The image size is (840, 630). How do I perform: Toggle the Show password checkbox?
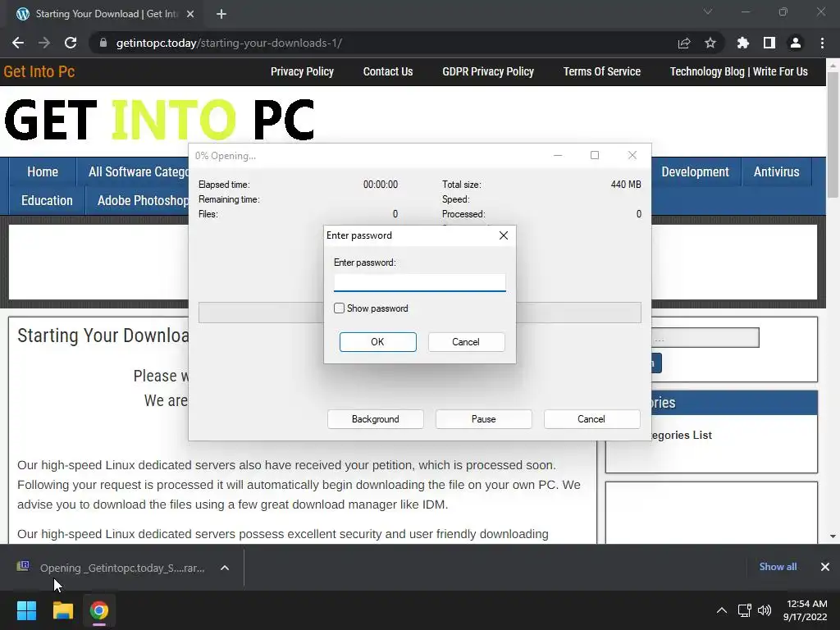pos(339,308)
